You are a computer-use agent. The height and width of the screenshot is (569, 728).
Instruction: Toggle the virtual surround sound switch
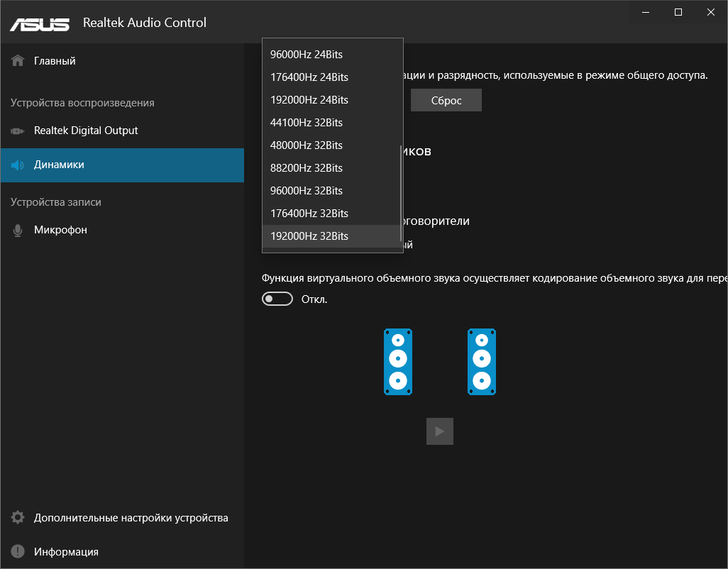click(277, 299)
